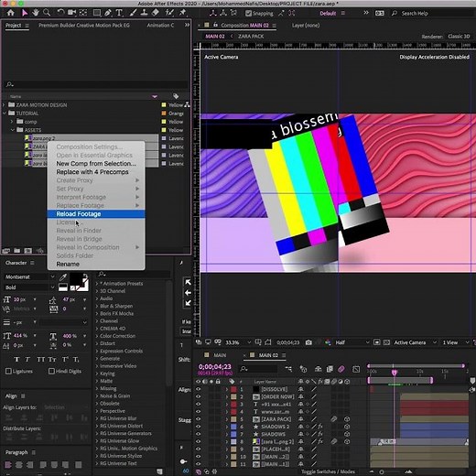The height and width of the screenshot is (476, 476).
Task: Click the Home icon in the toolbar
Action: [x=11, y=13]
